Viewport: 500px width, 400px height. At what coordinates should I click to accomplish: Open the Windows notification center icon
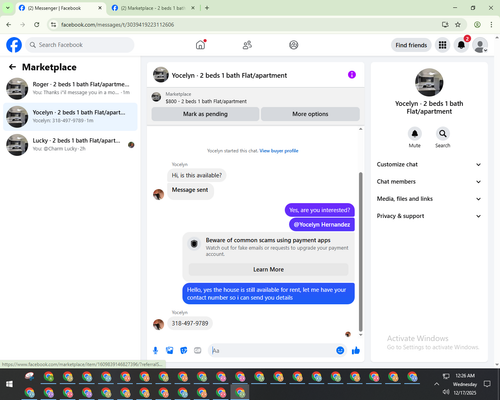[x=487, y=384]
